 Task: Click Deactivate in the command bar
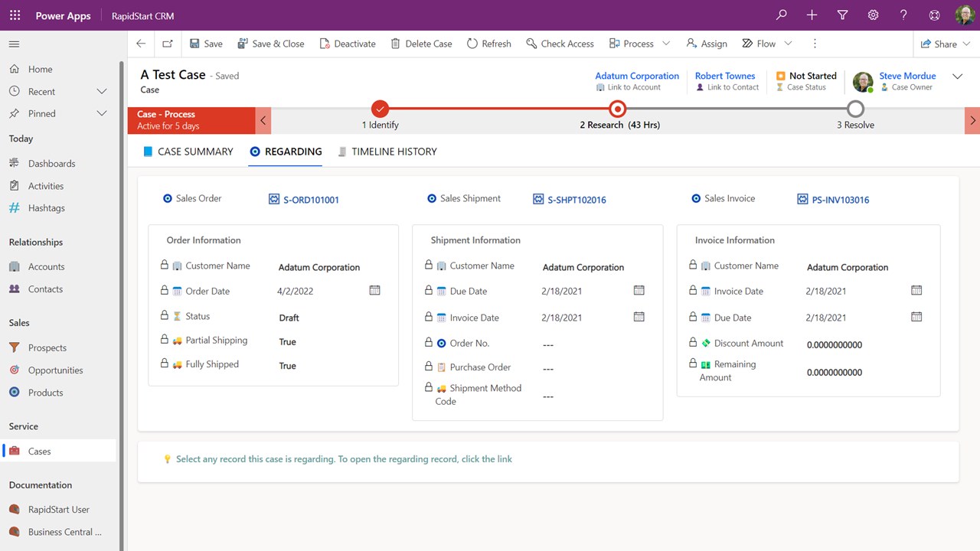coord(348,44)
